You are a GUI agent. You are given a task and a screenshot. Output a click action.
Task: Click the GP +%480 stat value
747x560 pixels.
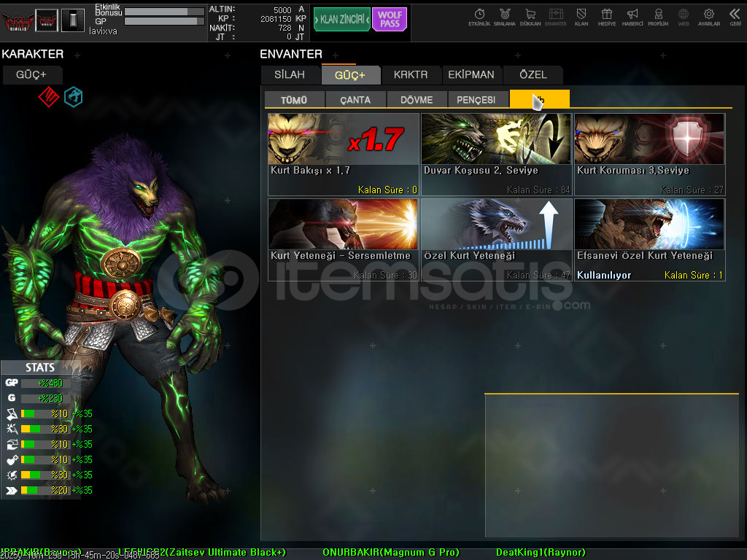click(50, 383)
